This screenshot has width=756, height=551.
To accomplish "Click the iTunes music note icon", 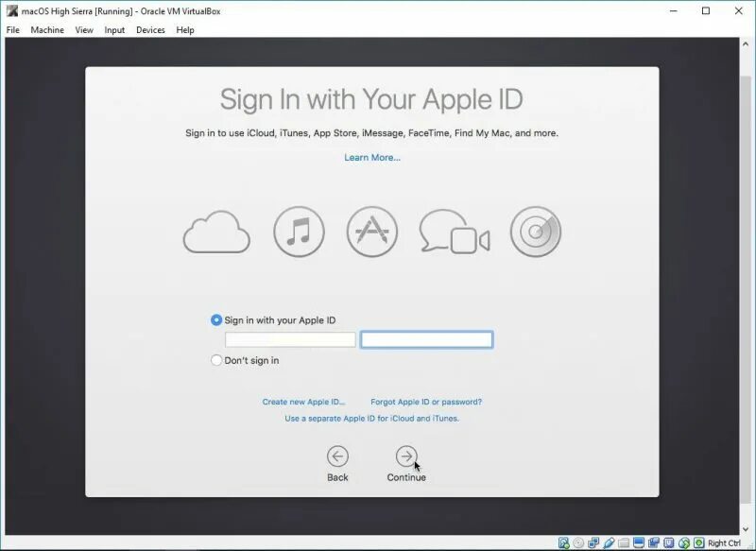I will pos(299,232).
